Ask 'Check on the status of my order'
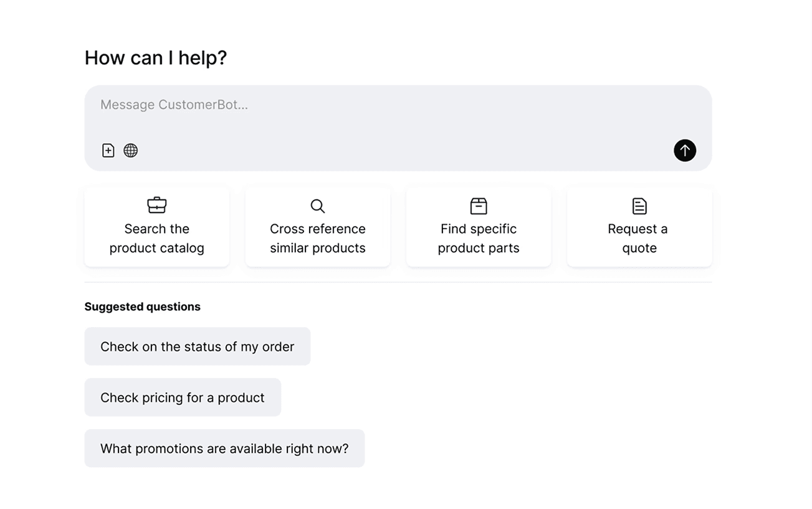 coord(197,346)
